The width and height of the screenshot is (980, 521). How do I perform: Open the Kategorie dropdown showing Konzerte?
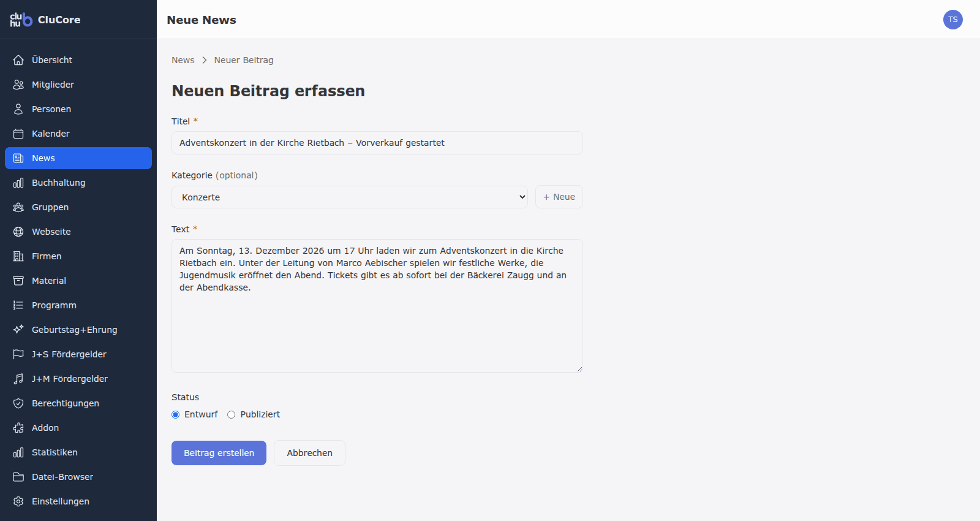coord(350,197)
